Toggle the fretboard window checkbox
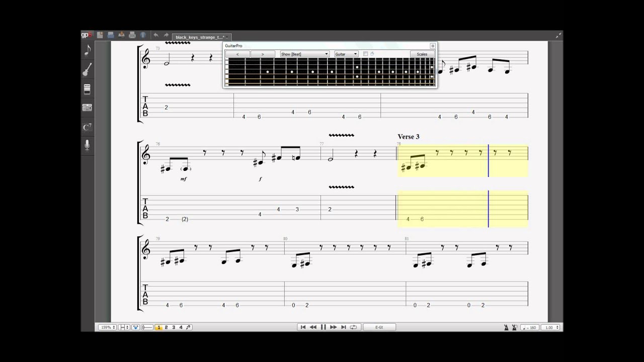Viewport: 644px width, 362px height. click(365, 54)
